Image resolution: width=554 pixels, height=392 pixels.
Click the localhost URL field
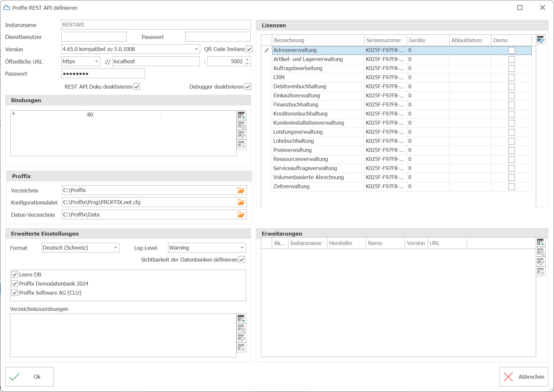(x=156, y=61)
